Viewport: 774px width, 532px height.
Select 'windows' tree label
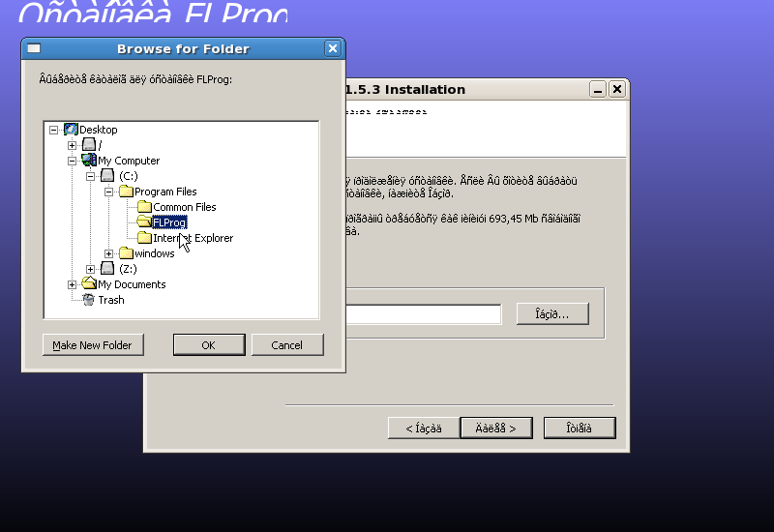pos(155,253)
